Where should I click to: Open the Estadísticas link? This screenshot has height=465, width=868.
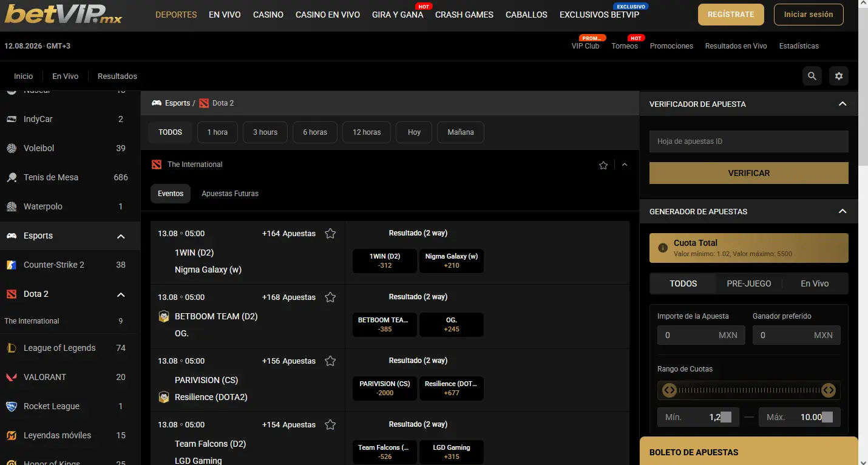(799, 46)
